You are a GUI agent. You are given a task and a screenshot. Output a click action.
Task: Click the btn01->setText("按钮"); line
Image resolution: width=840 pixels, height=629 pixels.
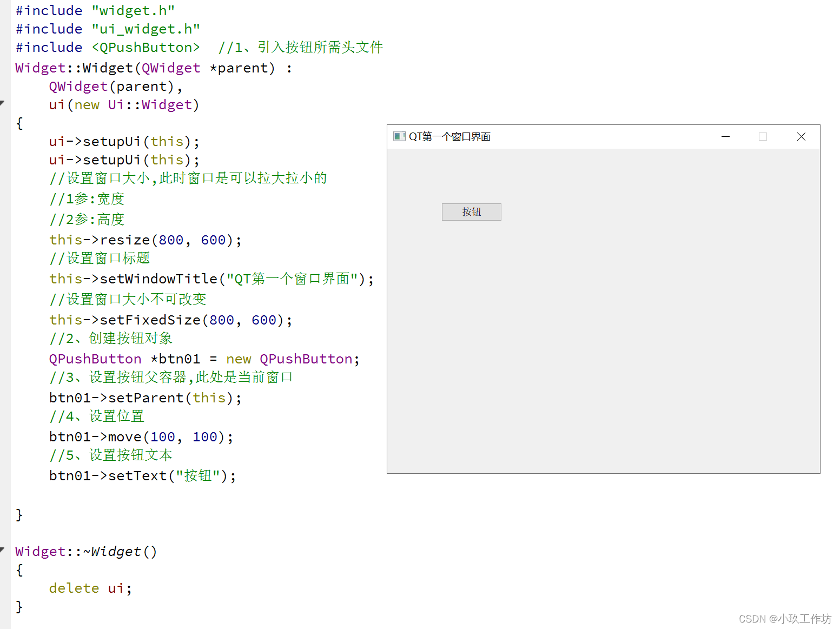pos(143,476)
